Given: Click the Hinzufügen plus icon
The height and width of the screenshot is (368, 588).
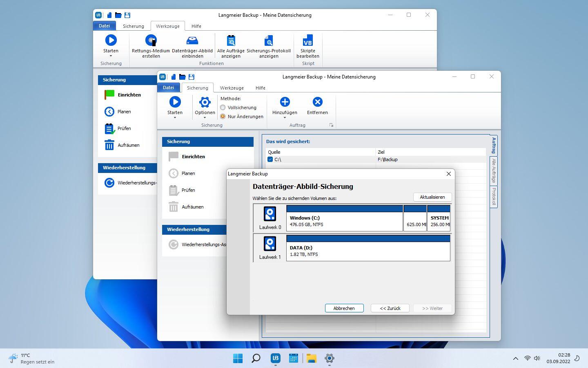Looking at the screenshot, I should (x=285, y=102).
